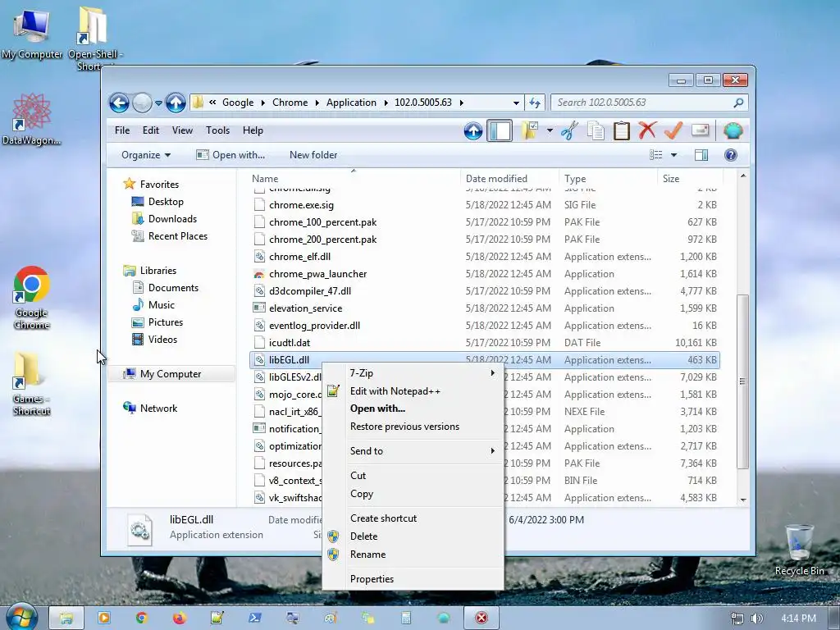Click the scrollbar down arrow in file list
The height and width of the screenshot is (630, 840).
pos(742,500)
